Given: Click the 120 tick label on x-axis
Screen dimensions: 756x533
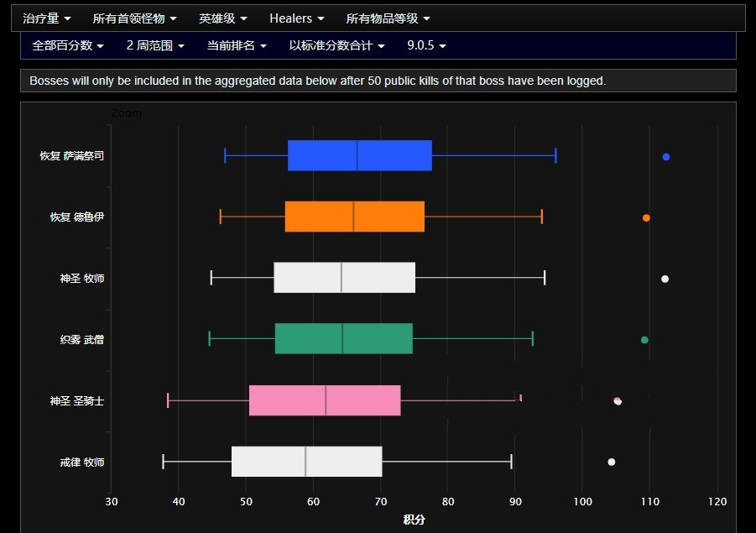Looking at the screenshot, I should [717, 502].
